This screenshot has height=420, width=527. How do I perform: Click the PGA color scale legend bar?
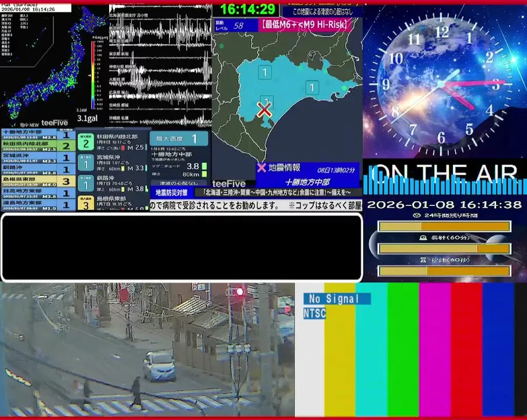[93, 75]
